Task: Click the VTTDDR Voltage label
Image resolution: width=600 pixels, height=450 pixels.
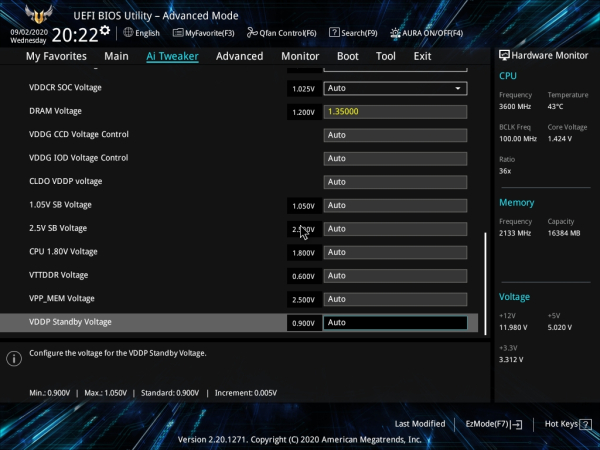Action: (x=59, y=275)
